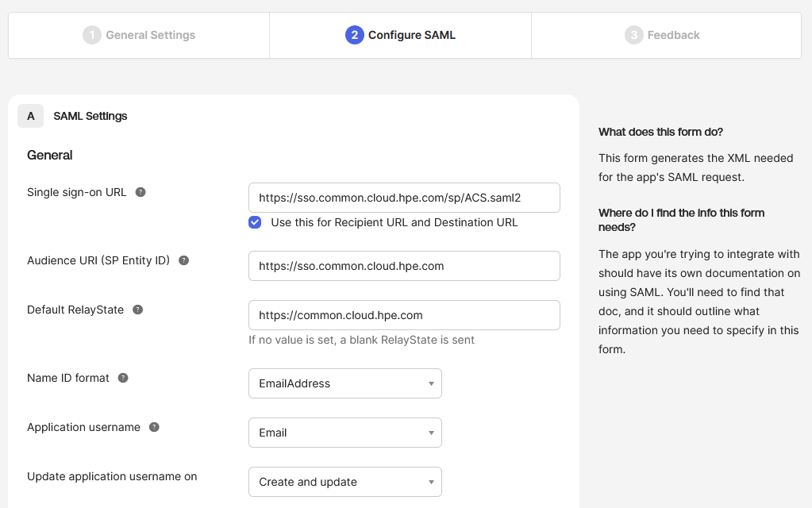Go to the General Settings step tab

(x=140, y=35)
